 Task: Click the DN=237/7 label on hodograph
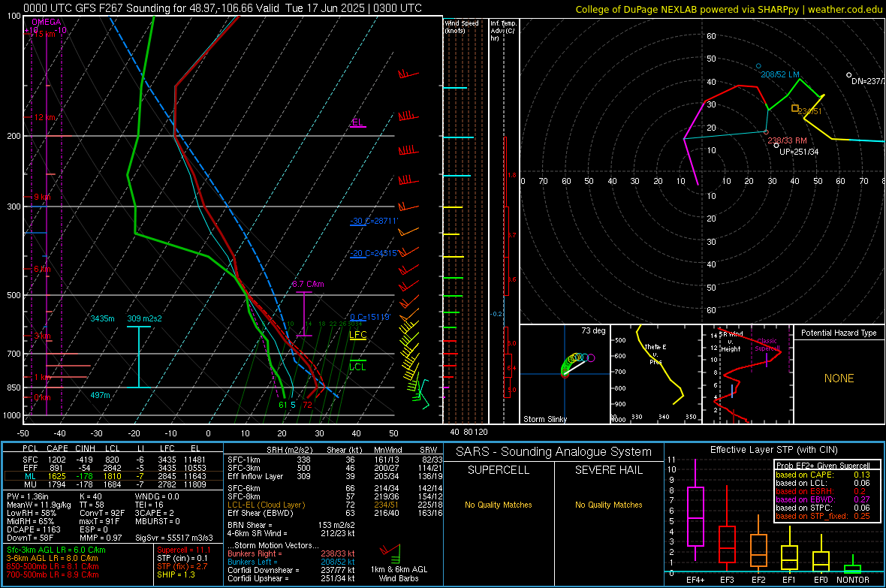point(868,81)
